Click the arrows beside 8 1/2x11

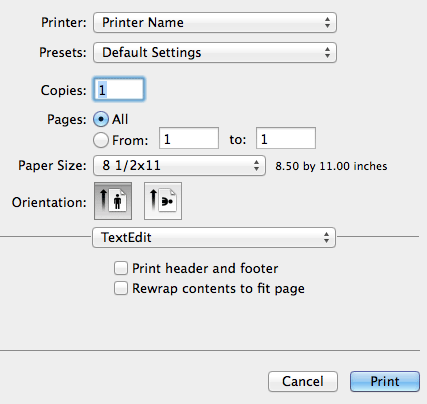tap(256, 165)
